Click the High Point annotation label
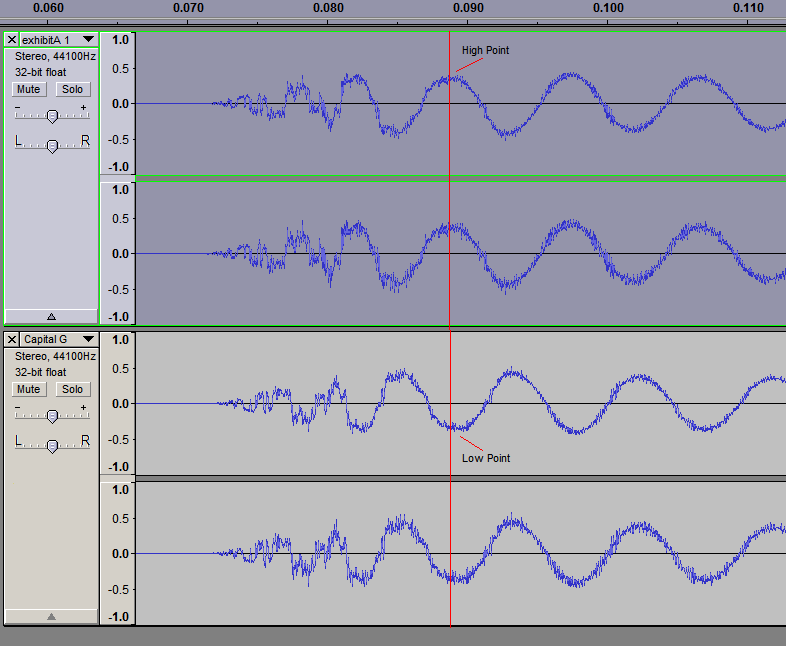The width and height of the screenshot is (786, 646). 485,50
